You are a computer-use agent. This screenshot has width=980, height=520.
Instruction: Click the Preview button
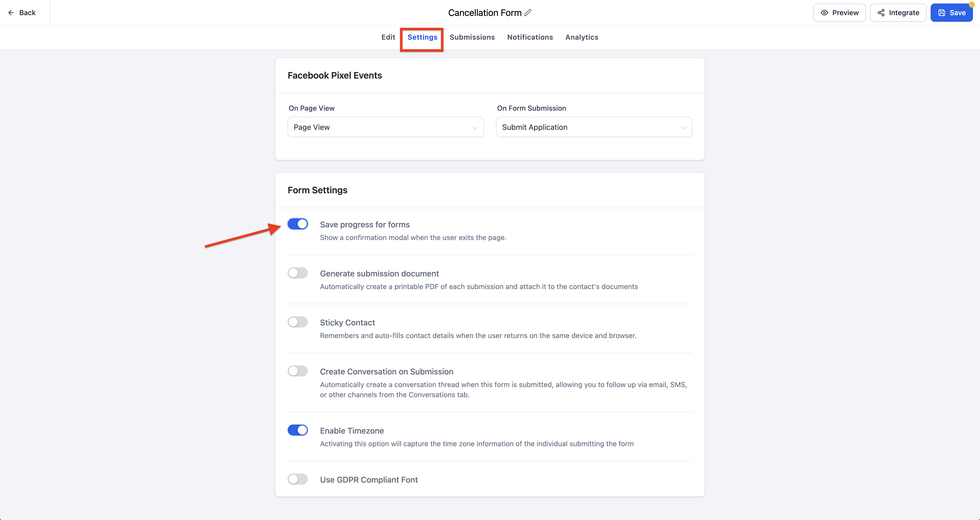(x=839, y=13)
